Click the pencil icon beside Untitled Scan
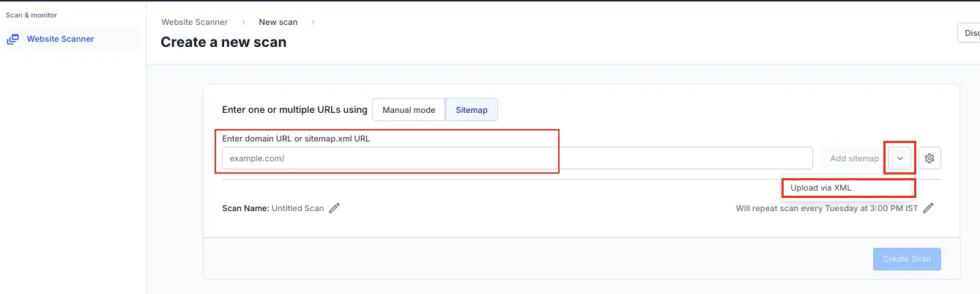Viewport: 980px width, 294px height. [x=335, y=208]
